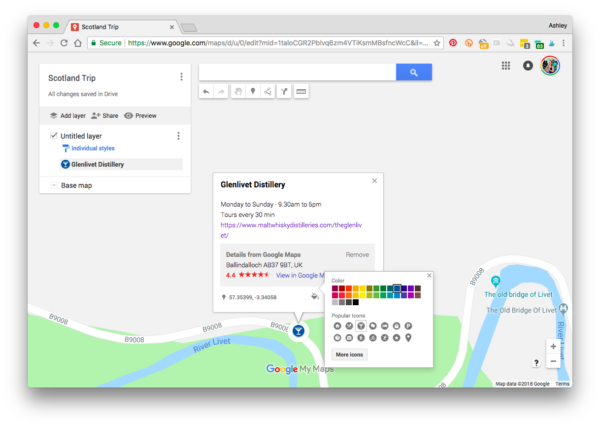Click the browser back arrow

click(x=36, y=43)
